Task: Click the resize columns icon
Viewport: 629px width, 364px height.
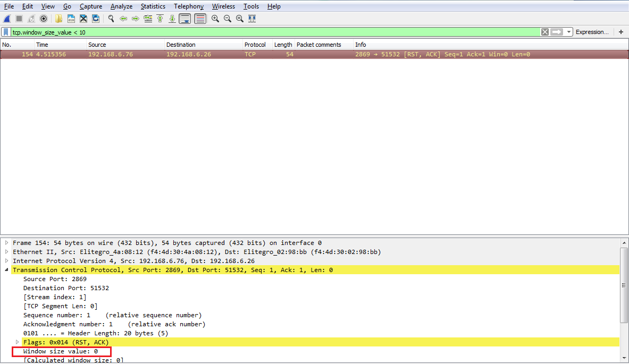Action: pos(252,19)
